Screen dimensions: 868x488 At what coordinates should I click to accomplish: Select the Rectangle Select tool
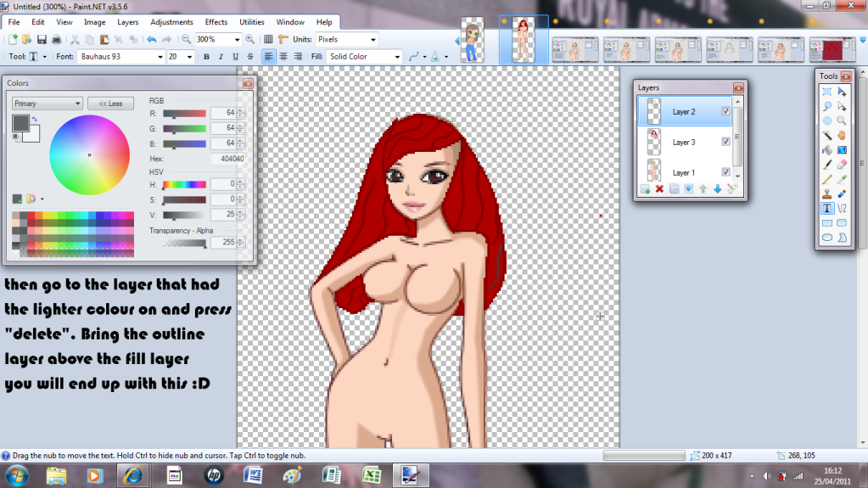coord(827,92)
